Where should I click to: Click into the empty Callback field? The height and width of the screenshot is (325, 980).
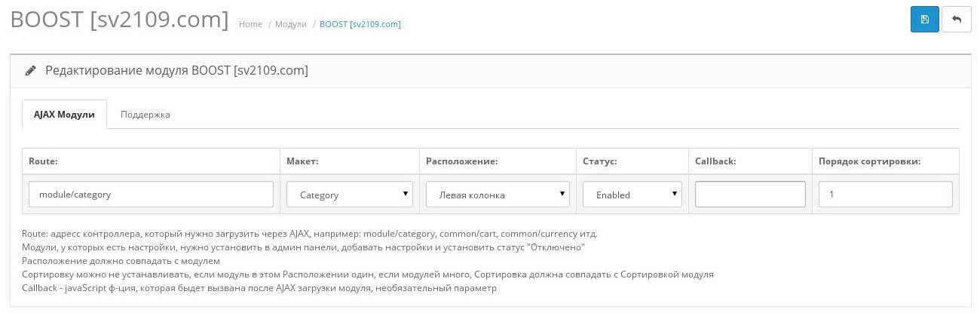(x=750, y=194)
